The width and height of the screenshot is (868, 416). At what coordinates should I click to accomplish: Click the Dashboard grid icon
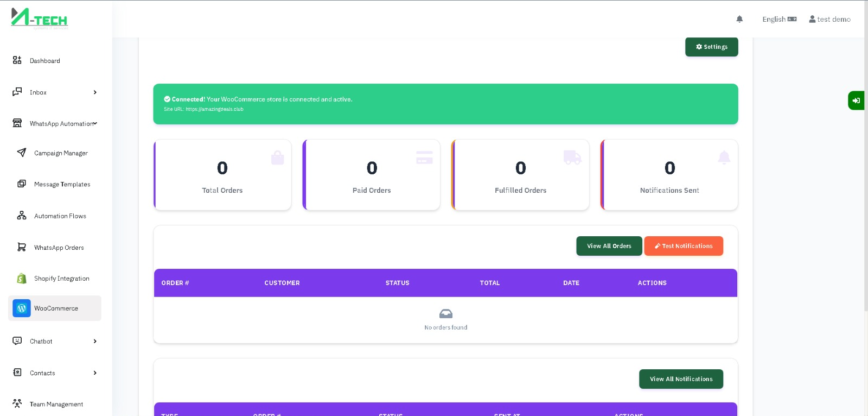pyautogui.click(x=17, y=60)
